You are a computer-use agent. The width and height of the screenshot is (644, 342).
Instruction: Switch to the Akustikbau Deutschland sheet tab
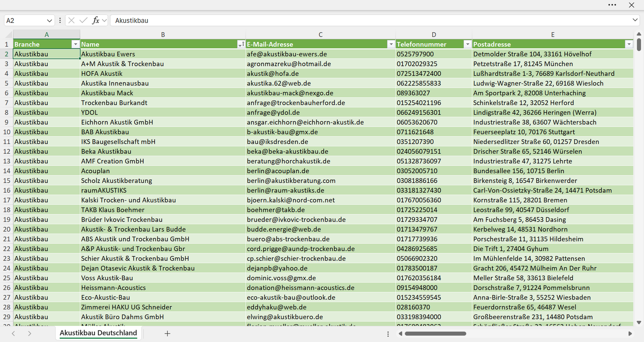coord(98,333)
